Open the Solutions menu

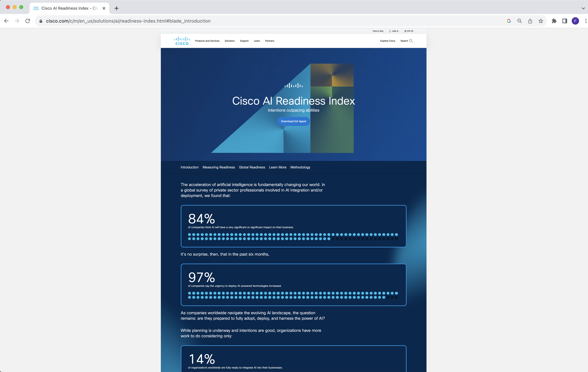[230, 41]
